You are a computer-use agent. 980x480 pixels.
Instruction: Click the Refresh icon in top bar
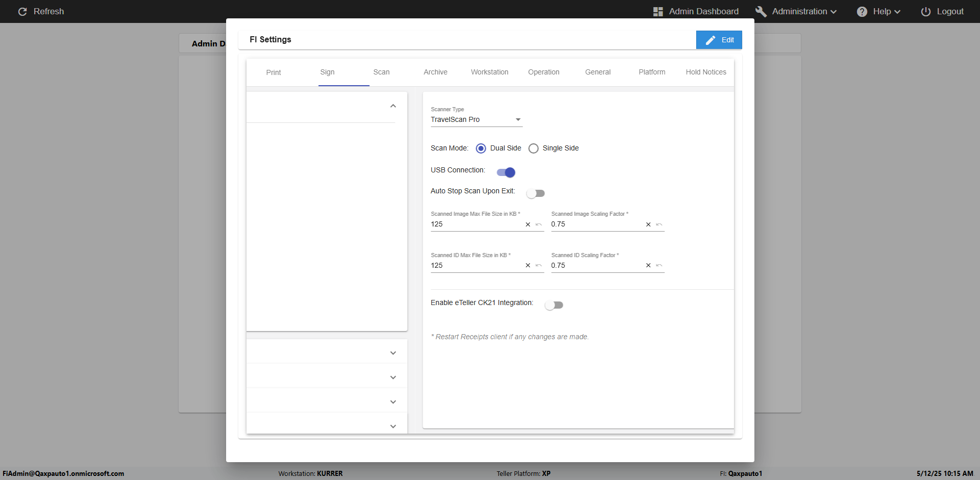tap(22, 11)
